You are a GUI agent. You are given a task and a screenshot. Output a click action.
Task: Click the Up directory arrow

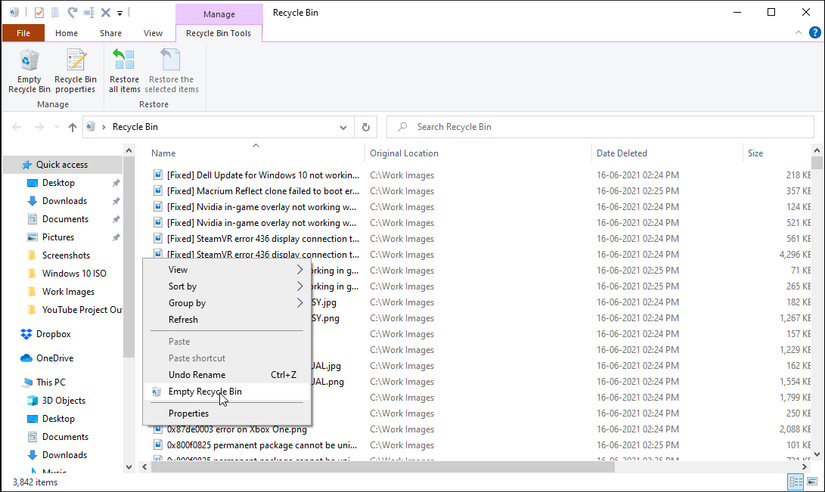coord(72,127)
